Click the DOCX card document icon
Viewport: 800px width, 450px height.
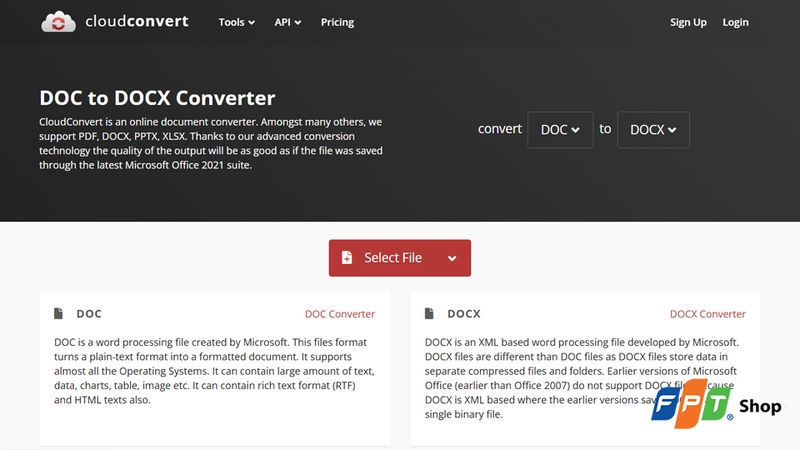[429, 313]
